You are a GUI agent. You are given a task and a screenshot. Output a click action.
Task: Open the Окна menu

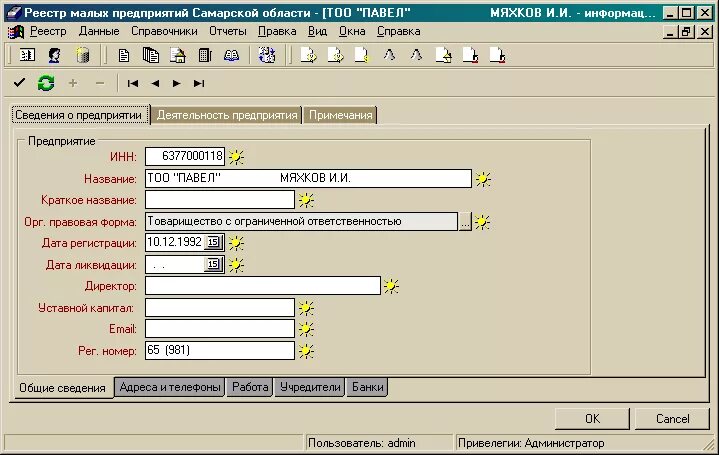pos(352,32)
